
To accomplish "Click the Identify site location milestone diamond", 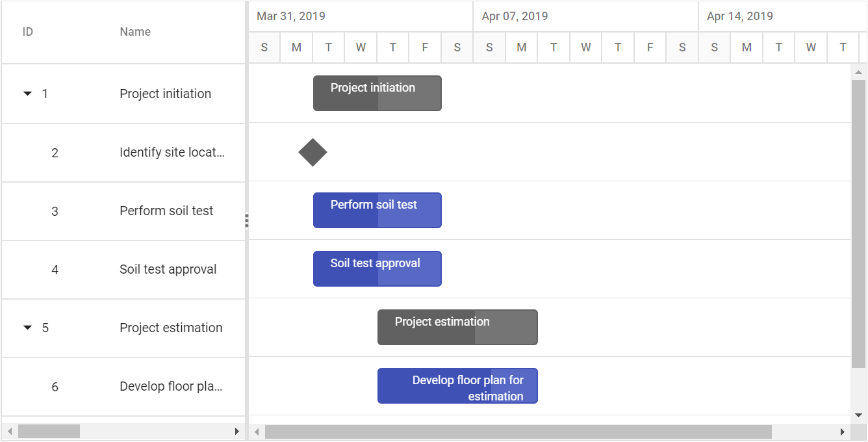I will (313, 152).
